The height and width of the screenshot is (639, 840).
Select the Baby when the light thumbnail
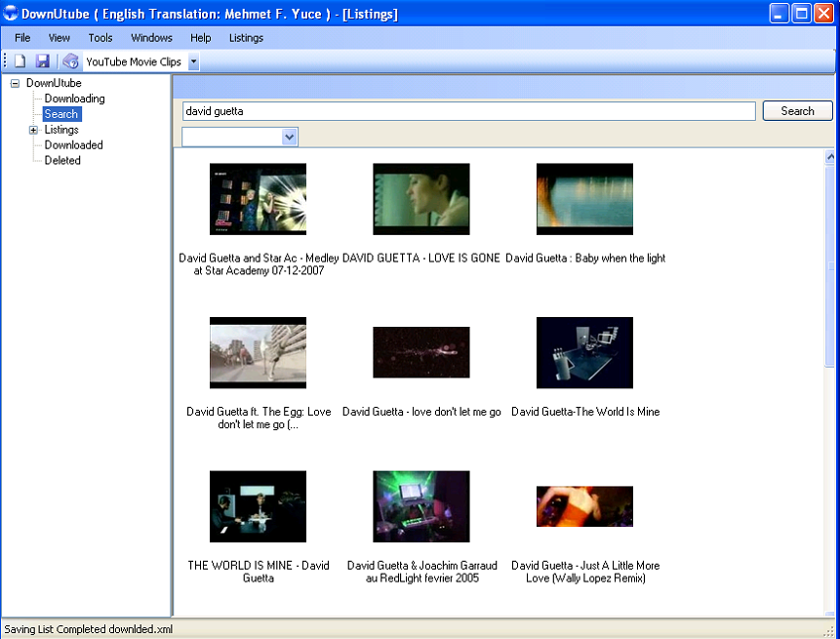click(x=584, y=199)
